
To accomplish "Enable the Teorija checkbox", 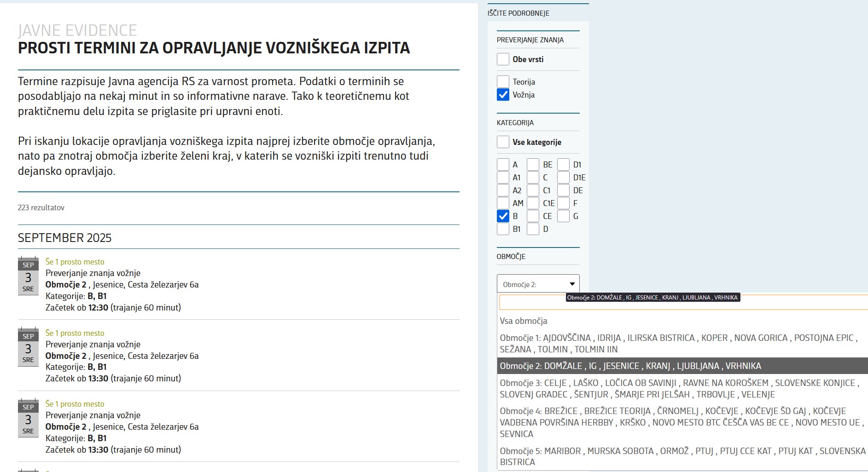I will 503,82.
